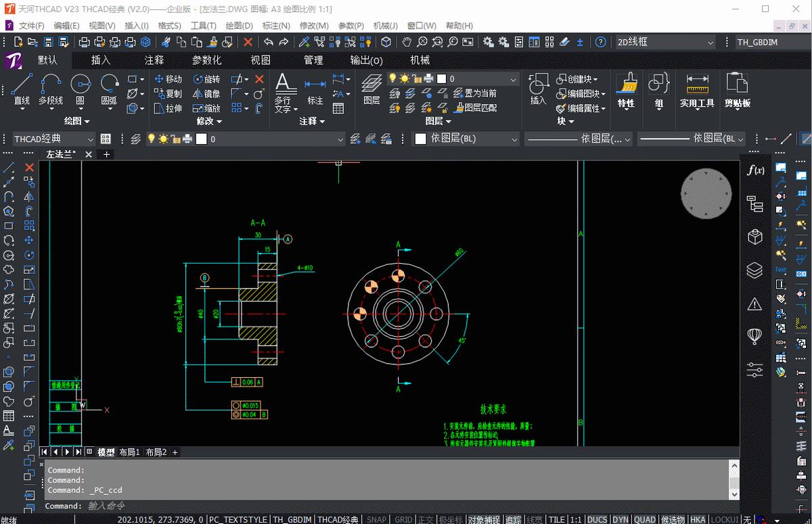Click the 镜像 (Mirror) tool

(x=206, y=94)
